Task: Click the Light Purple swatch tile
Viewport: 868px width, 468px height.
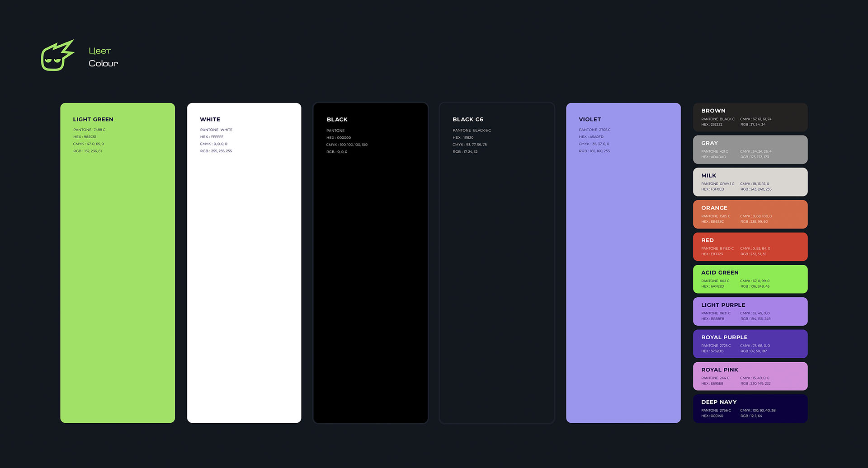Action: pos(750,312)
